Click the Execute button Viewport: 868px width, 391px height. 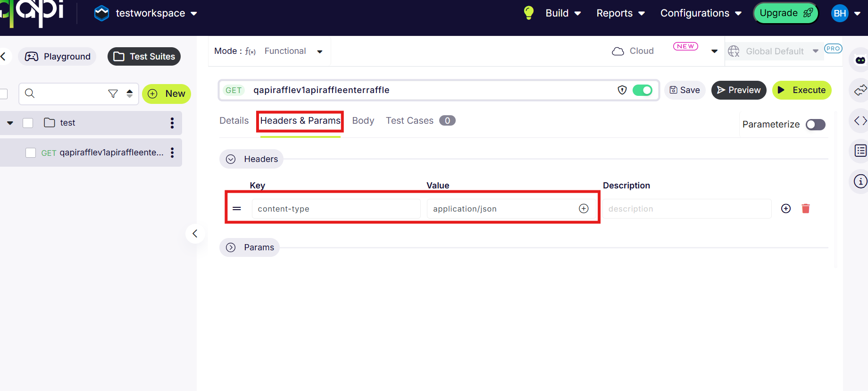[x=801, y=90]
